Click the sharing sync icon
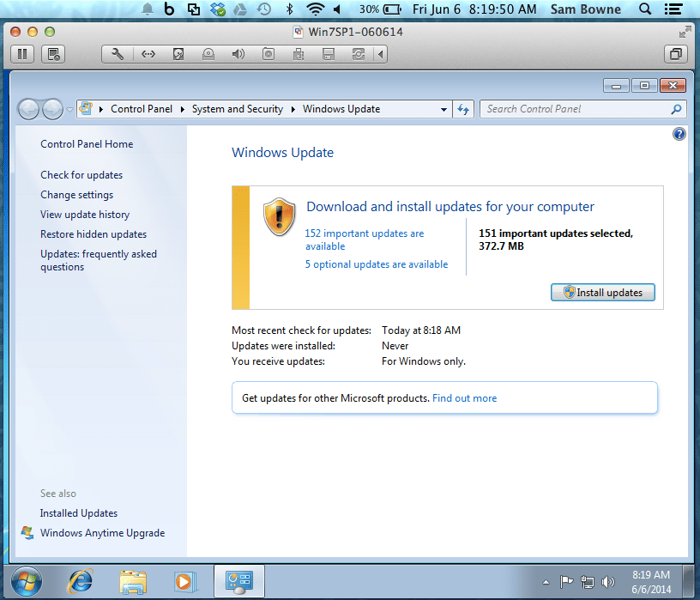Image resolution: width=700 pixels, height=600 pixels. 359,54
